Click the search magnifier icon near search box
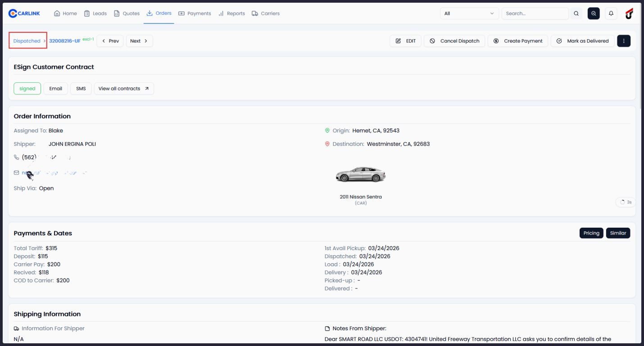The width and height of the screenshot is (644, 346). coord(576,13)
